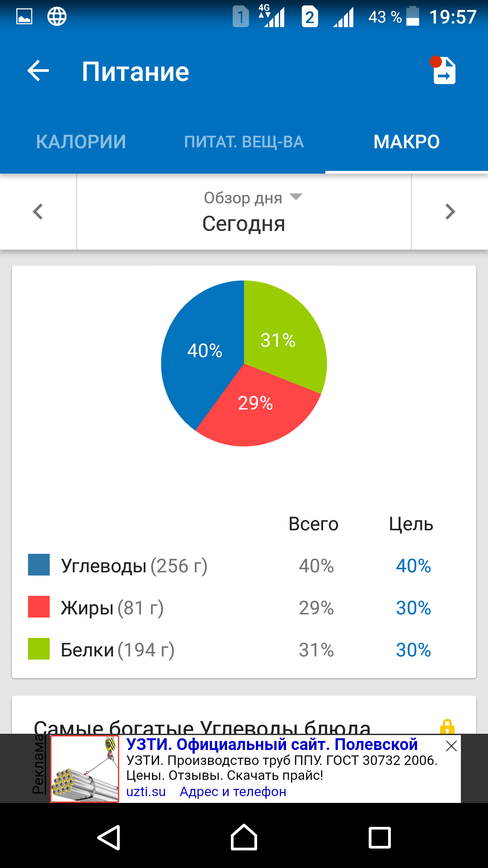488x868 pixels.
Task: Close the ad banner with X
Action: (451, 746)
